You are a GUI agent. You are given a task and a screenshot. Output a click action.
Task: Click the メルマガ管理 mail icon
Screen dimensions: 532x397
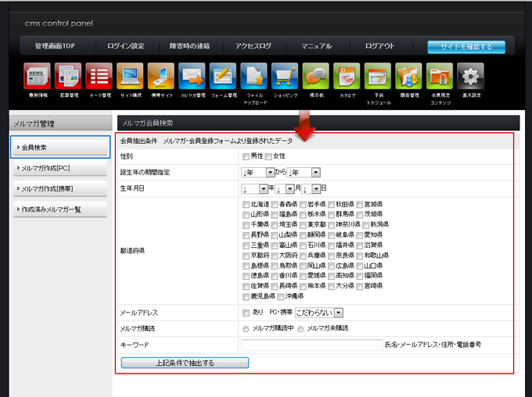pyautogui.click(x=192, y=76)
